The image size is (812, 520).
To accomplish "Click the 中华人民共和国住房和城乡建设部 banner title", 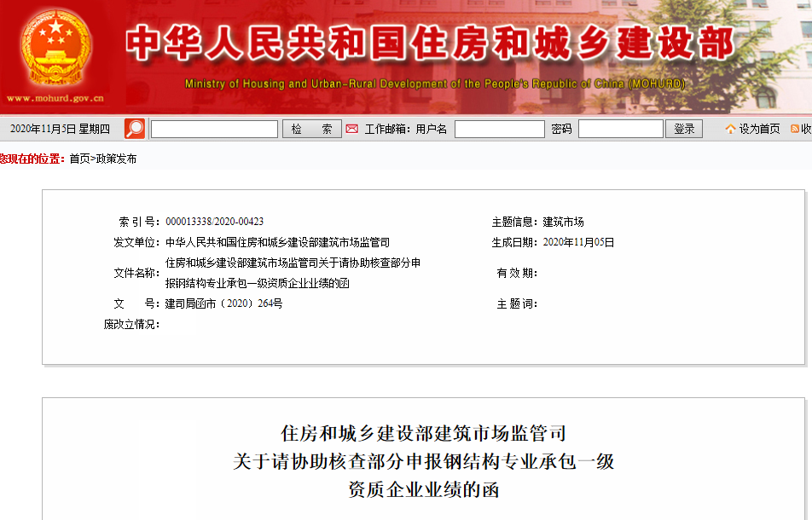I will pos(429,44).
